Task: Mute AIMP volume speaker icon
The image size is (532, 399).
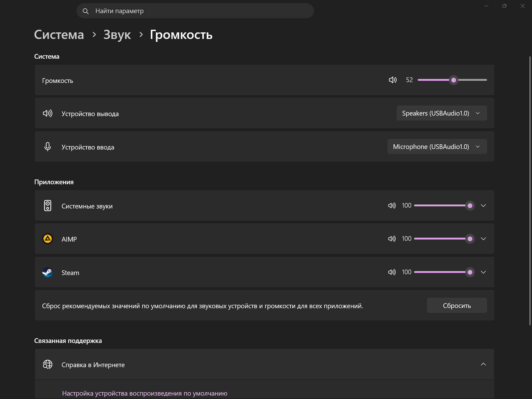Action: [392, 239]
